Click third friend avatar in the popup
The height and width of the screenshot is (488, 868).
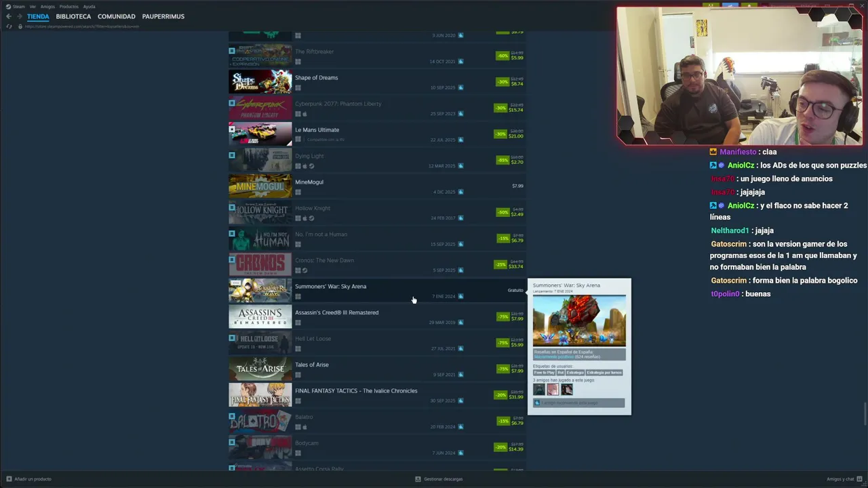click(x=567, y=389)
